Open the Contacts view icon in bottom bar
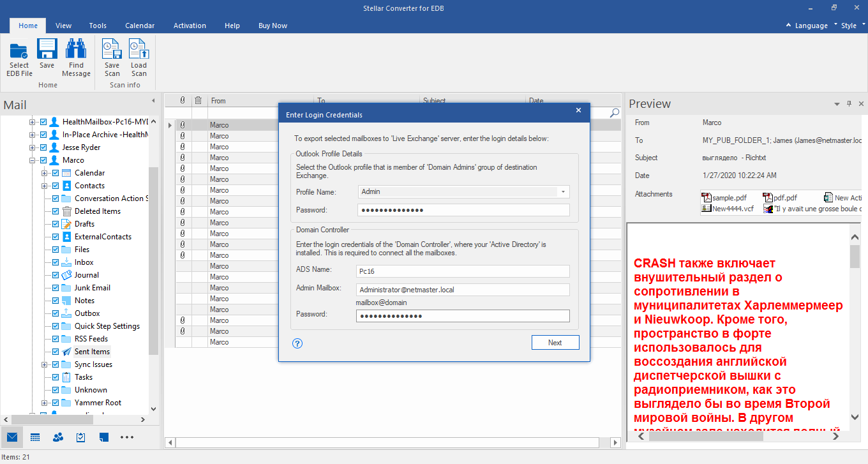Image resolution: width=868 pixels, height=464 pixels. click(x=58, y=437)
